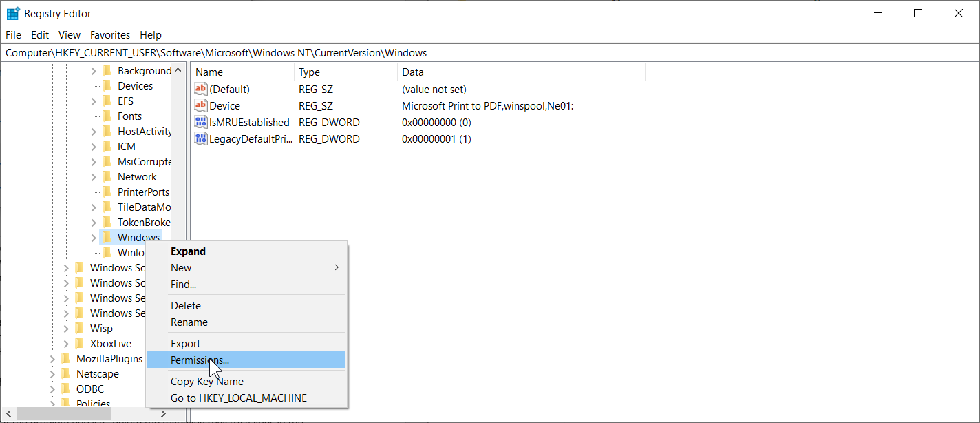Choose Expand in the context menu
This screenshot has width=980, height=423.
click(x=246, y=251)
